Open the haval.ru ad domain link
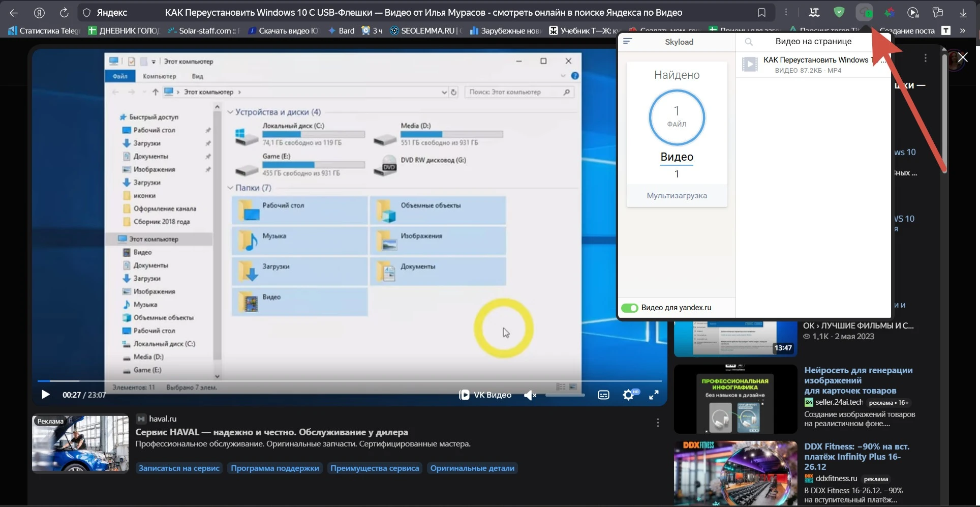980x507 pixels. point(163,419)
